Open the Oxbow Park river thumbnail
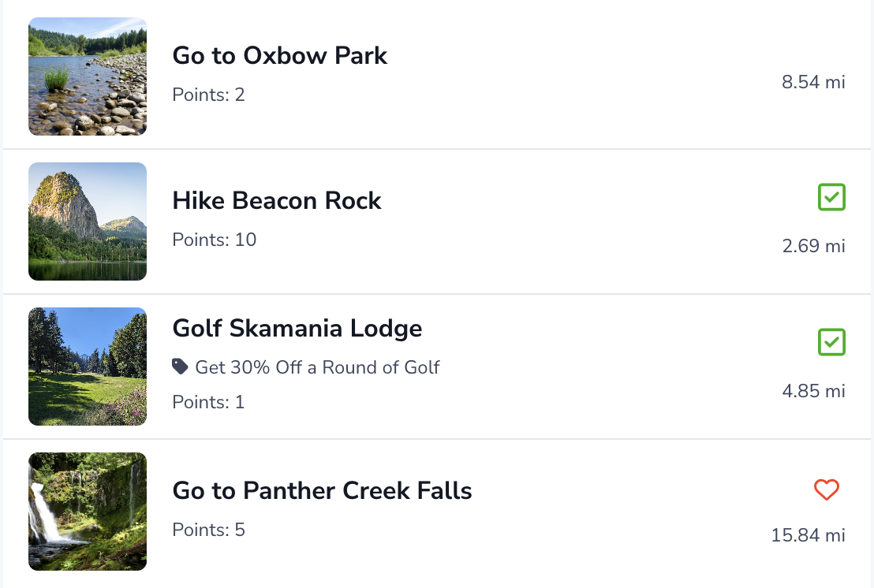Viewport: 874px width, 588px height. click(x=88, y=76)
